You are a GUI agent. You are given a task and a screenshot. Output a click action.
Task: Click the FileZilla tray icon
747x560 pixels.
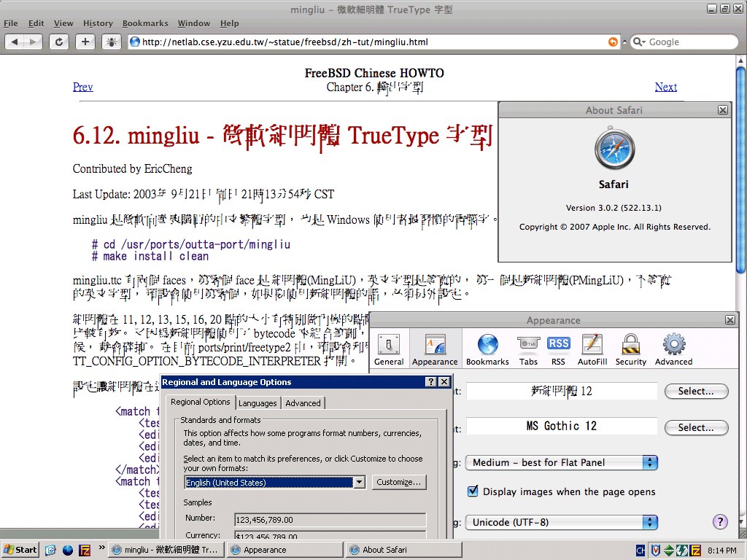click(695, 551)
